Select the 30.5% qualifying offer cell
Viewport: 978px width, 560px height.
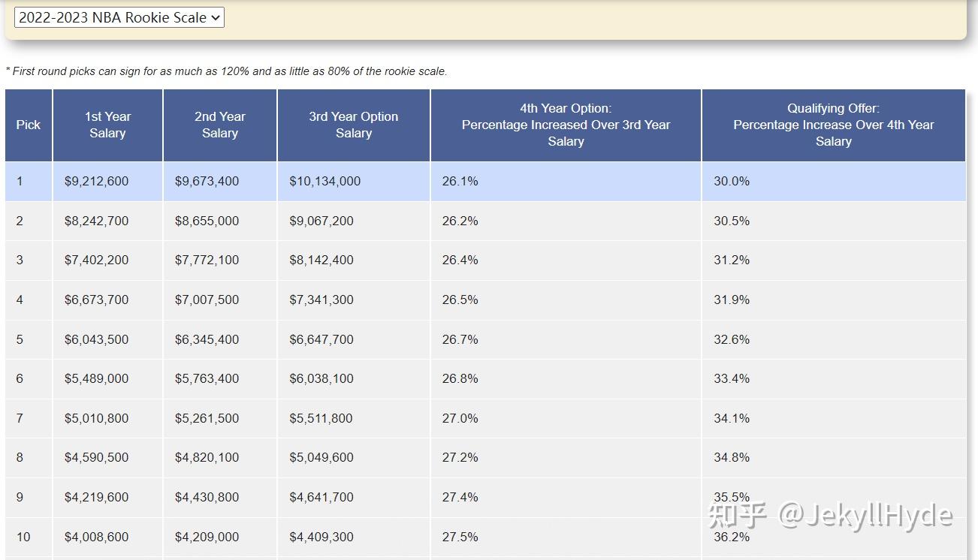834,221
